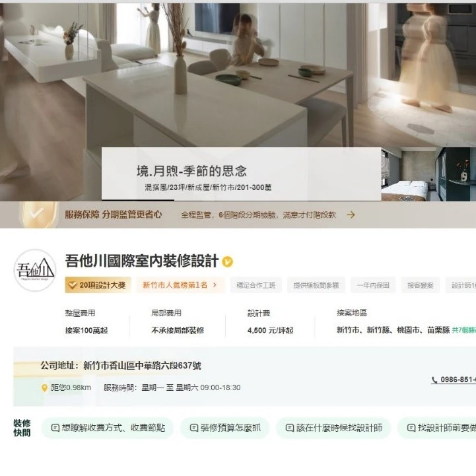Click the 局部費用 heading
476x476 pixels.
coord(166,313)
